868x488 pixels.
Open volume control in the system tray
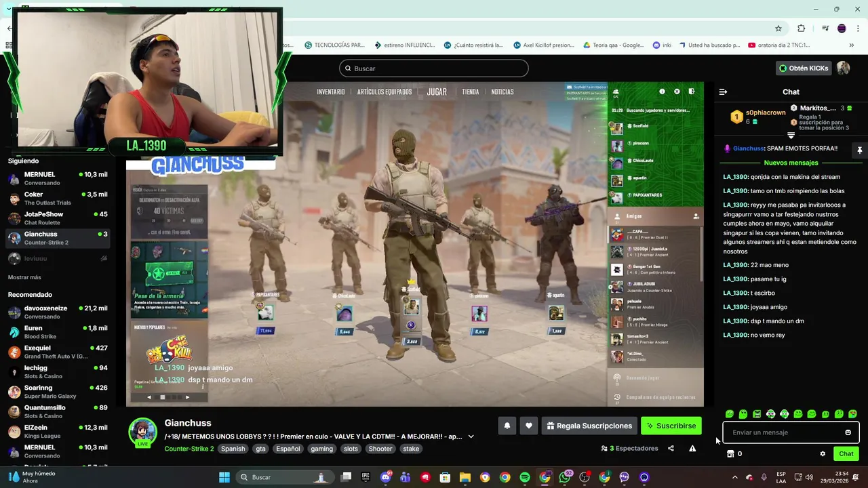coord(810,477)
